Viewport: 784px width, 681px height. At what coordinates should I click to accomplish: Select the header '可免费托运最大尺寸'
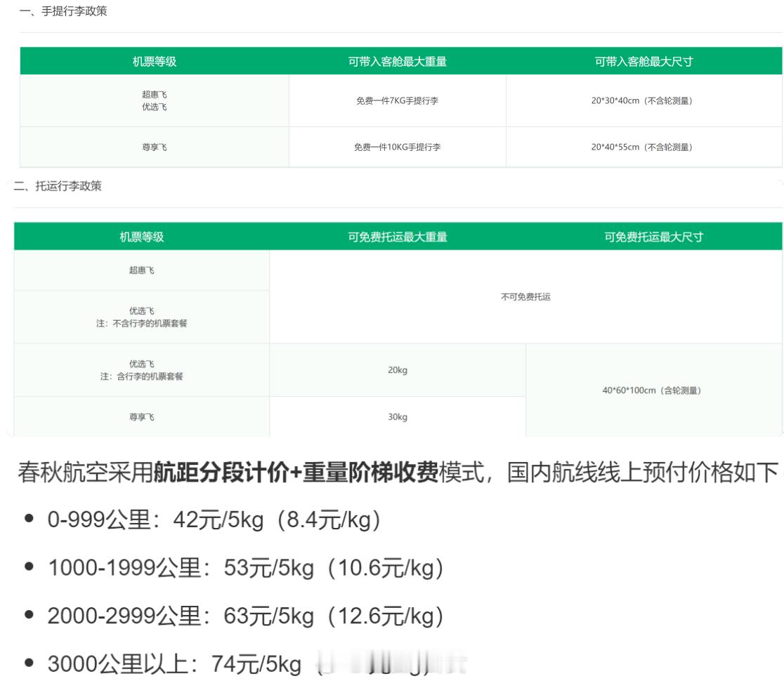(653, 237)
